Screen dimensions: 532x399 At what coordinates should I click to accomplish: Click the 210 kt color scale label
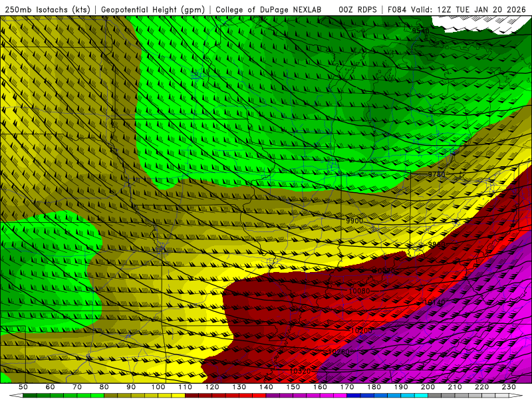pos(456,387)
